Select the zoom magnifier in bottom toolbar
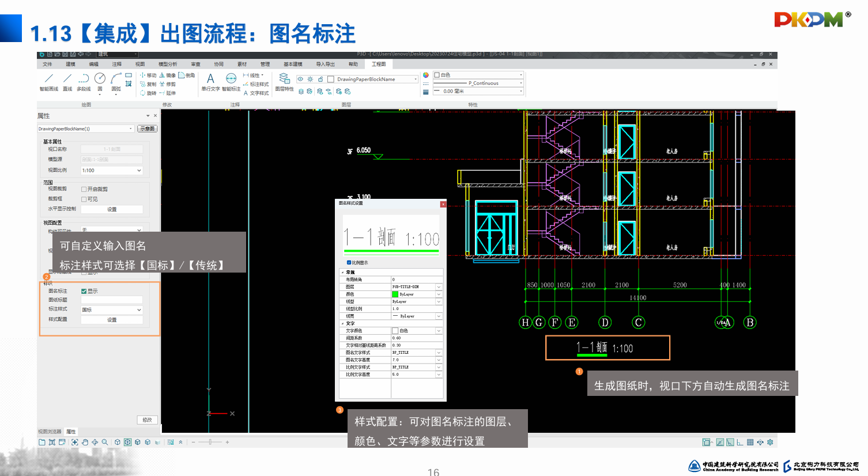868x476 pixels. (105, 442)
